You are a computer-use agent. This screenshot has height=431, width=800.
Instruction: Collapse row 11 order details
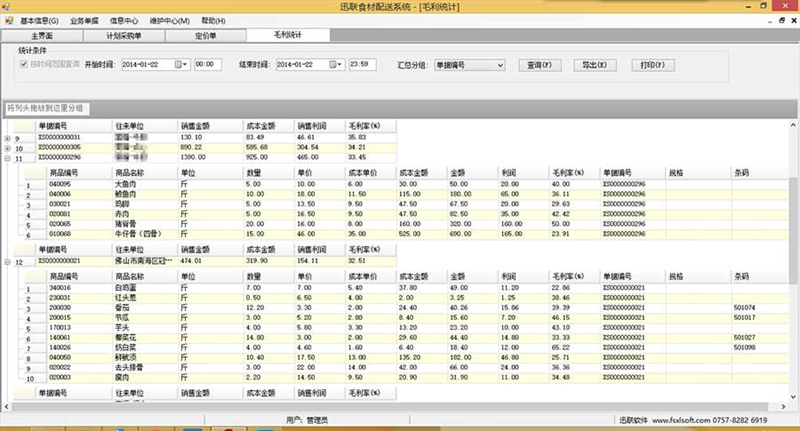coord(8,158)
